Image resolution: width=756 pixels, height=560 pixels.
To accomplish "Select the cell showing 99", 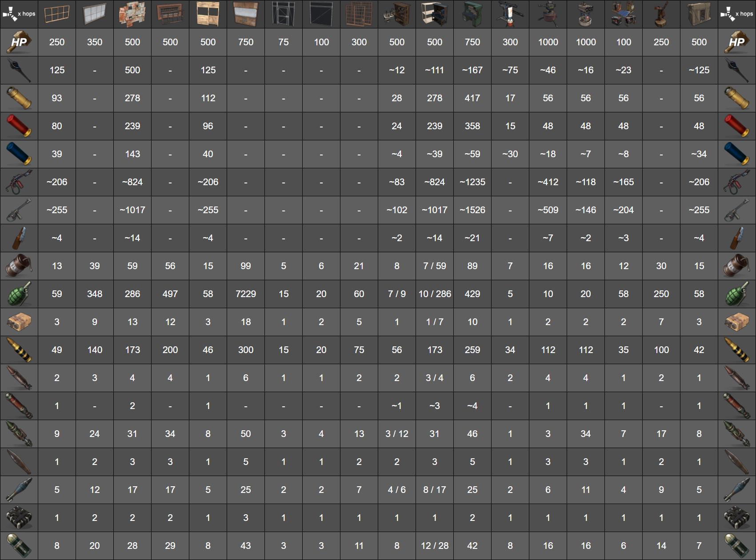I will [246, 266].
